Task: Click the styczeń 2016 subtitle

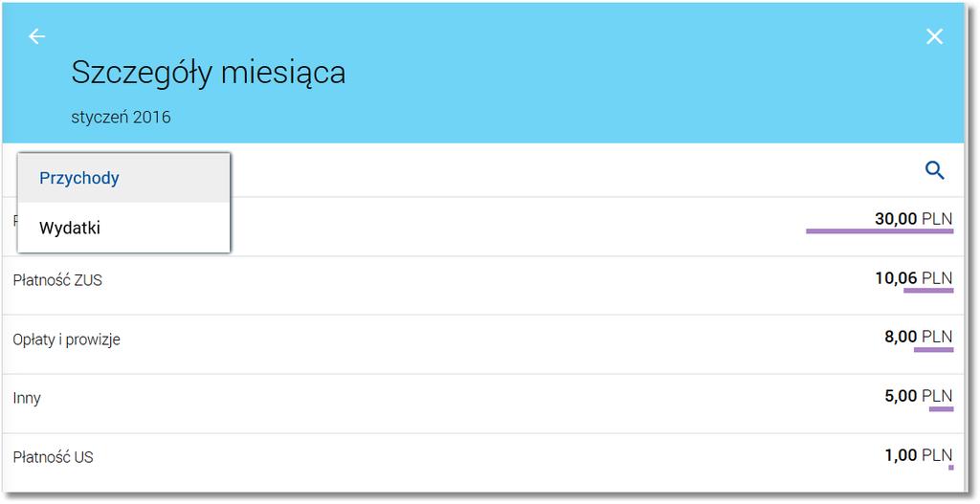Action: pos(121,118)
